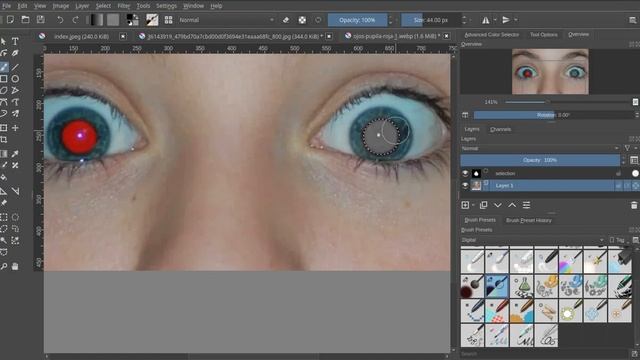640x360 pixels.
Task: Move layer down with chevron
Action: tap(498, 205)
